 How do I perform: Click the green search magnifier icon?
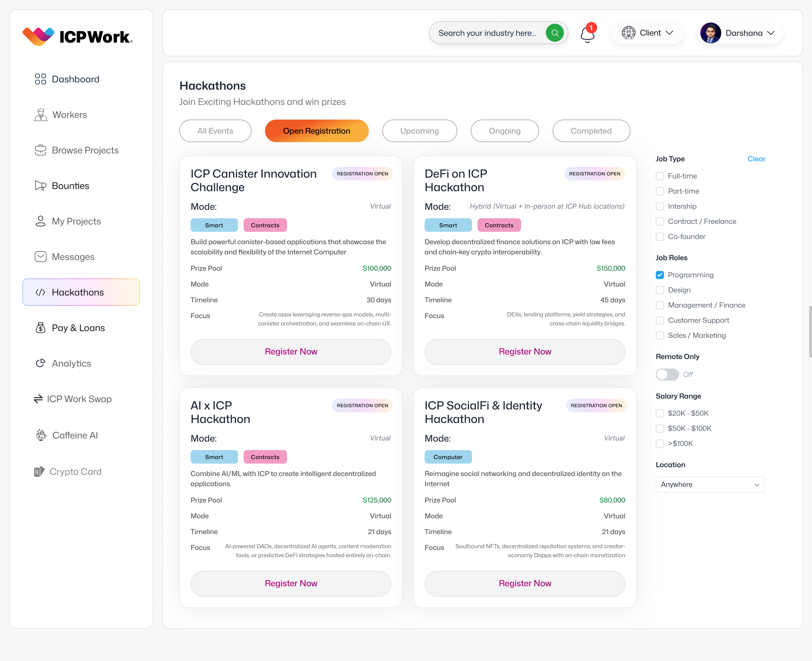[554, 33]
